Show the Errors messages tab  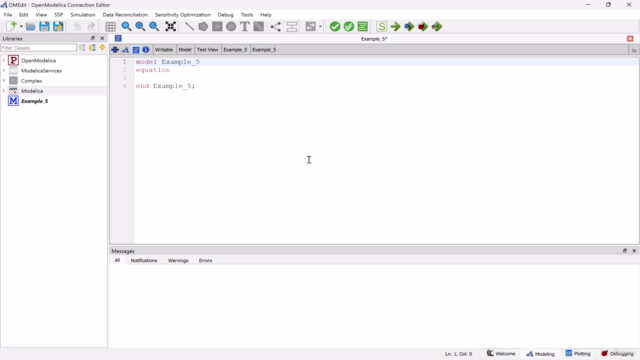click(205, 260)
